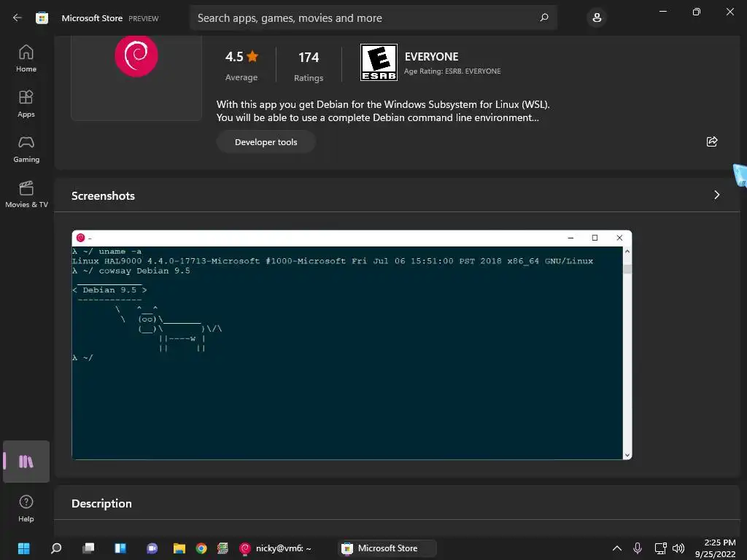Open the Windows Start menu
This screenshot has height=560, width=747.
[24, 548]
